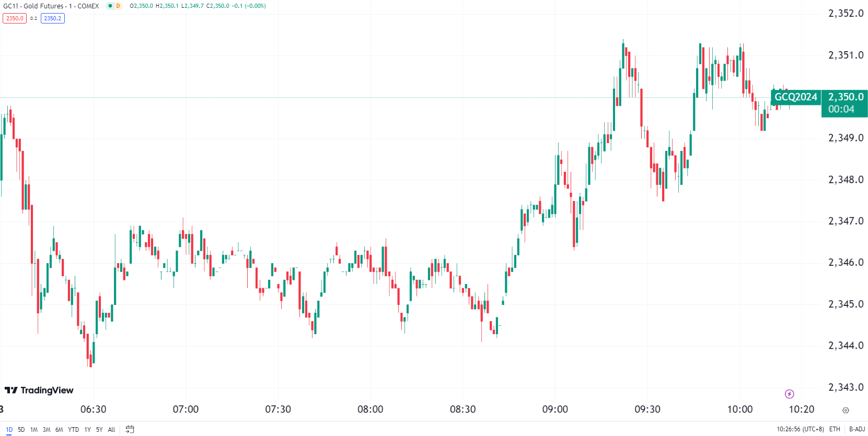Click the orange D delayed-data indicator

118,6
